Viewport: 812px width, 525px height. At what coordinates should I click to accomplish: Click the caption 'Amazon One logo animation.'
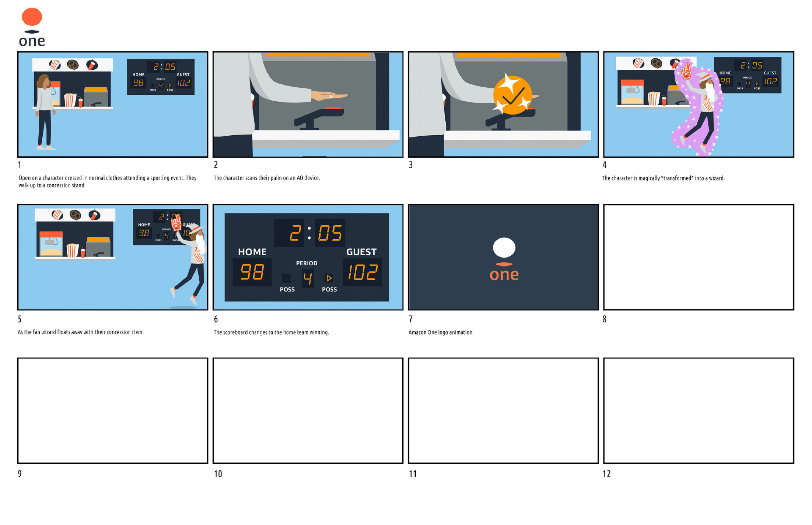click(441, 332)
